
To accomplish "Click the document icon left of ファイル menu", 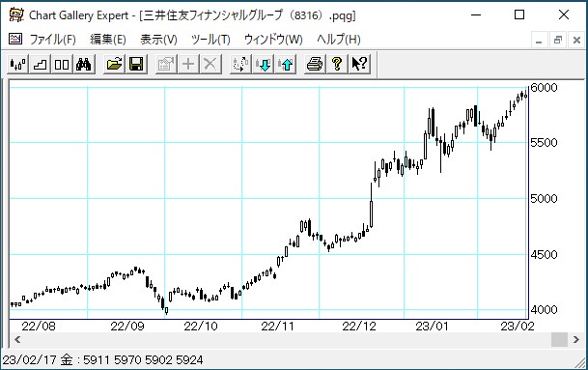I will pos(15,39).
